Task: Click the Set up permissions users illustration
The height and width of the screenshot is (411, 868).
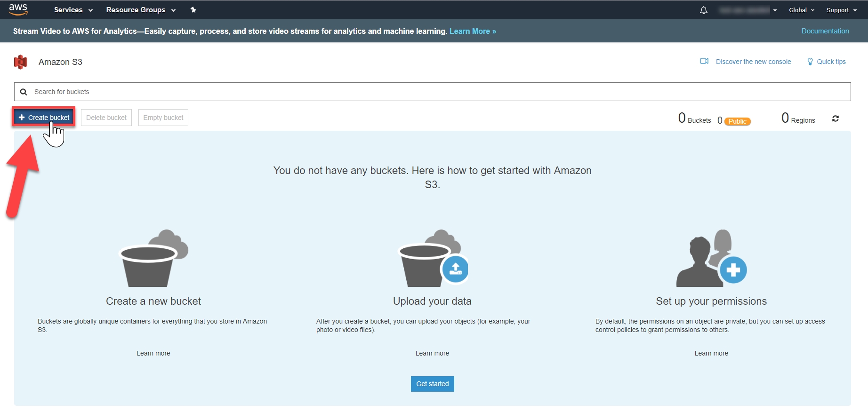Action: [711, 258]
